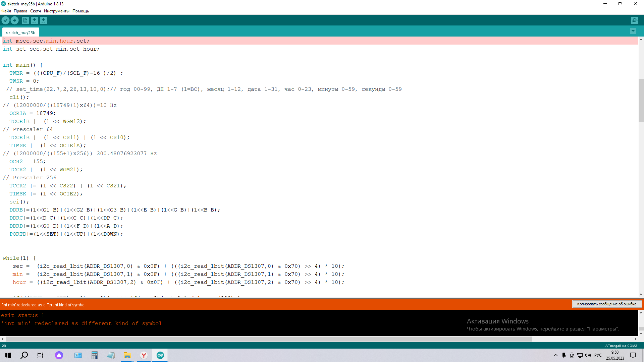Open the Помощь menu
644x362 pixels.
[x=80, y=11]
